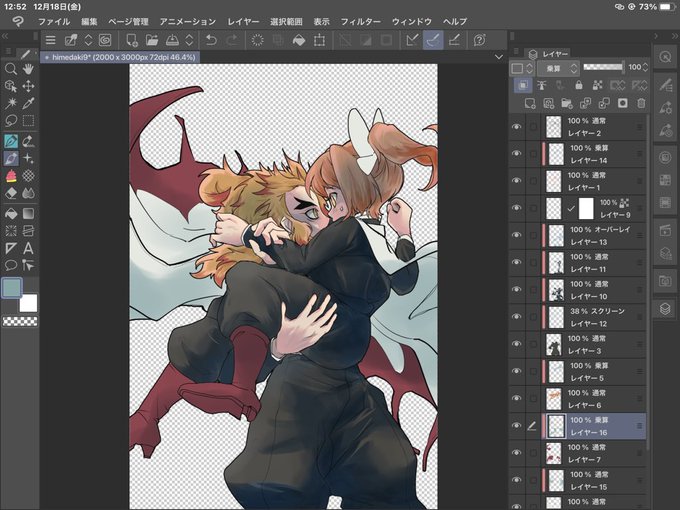This screenshot has width=680, height=510.
Task: Click the Open file folder icon
Action: pyautogui.click(x=152, y=40)
